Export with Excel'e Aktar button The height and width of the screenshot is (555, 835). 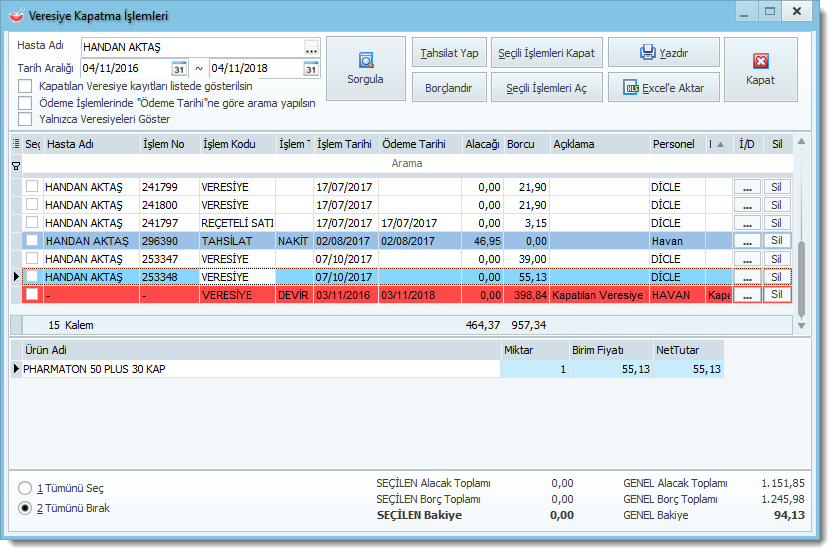pos(664,87)
